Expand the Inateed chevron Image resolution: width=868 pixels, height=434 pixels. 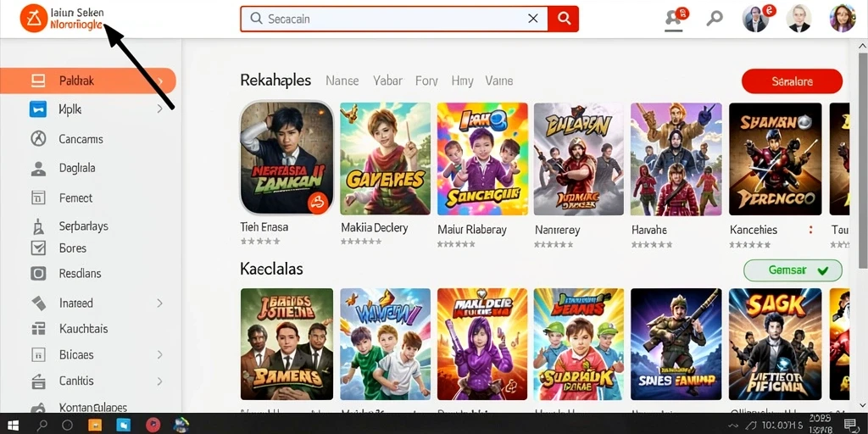[159, 303]
